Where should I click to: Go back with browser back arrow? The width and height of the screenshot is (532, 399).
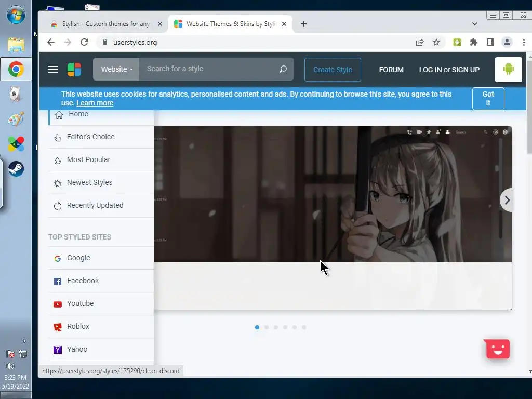(x=51, y=42)
